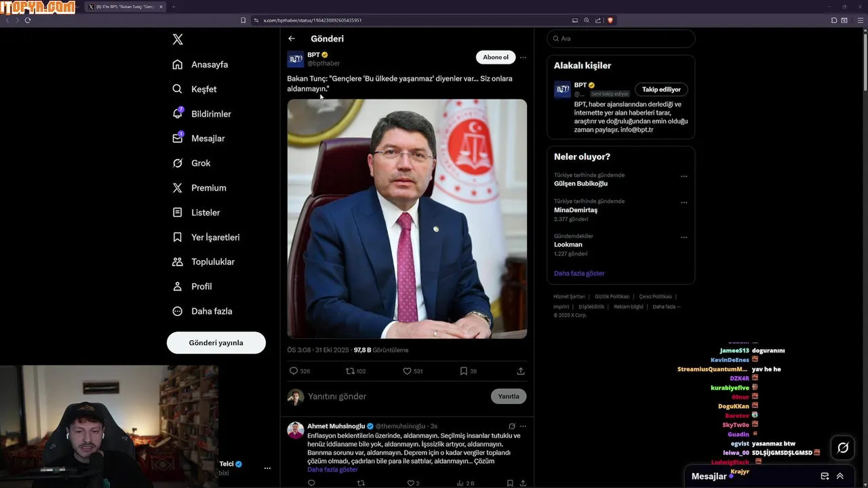Bookmark the post with 39 bookmarks
Viewport: 868px width, 488px height.
pos(464,371)
